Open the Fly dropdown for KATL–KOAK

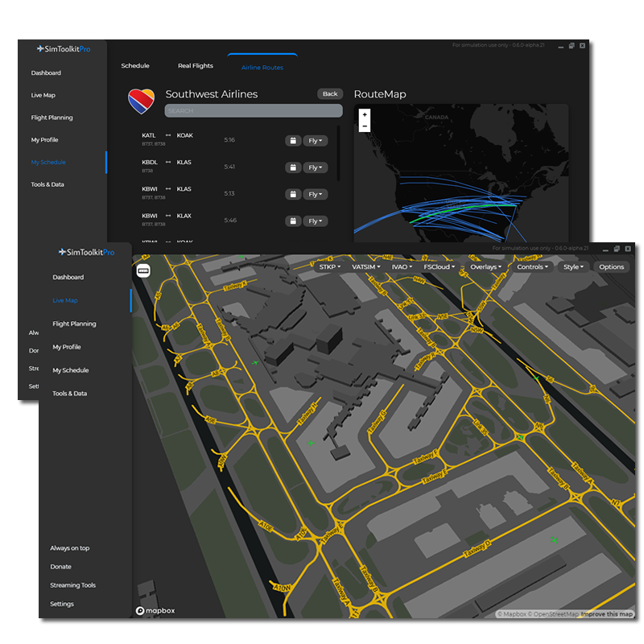pos(316,141)
